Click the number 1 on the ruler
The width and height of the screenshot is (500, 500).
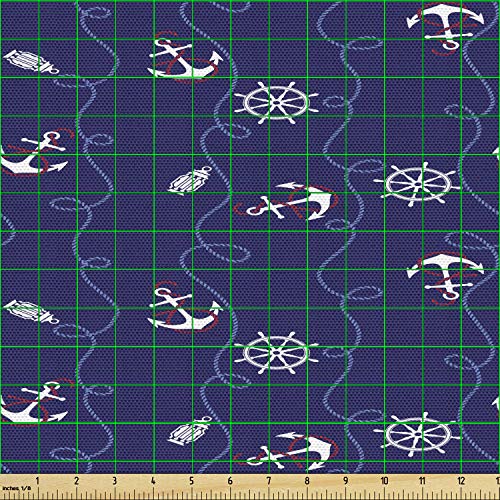[x=38, y=481]
